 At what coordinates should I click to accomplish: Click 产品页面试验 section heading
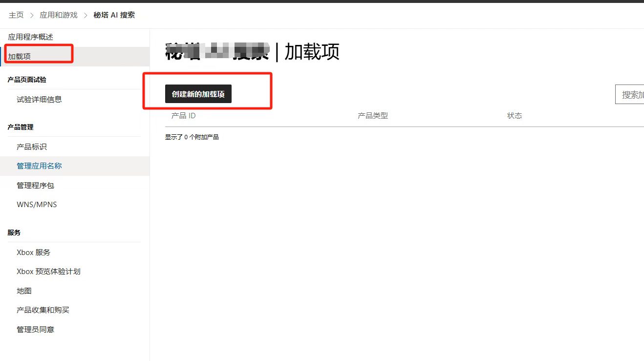coord(27,80)
